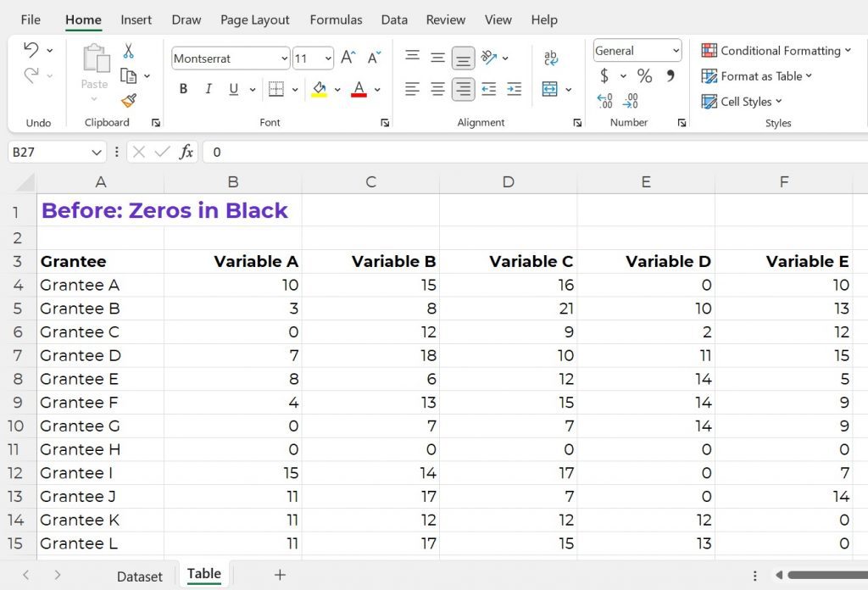Viewport: 868px width, 590px height.
Task: Click the Wrap Text icon
Action: 551,58
